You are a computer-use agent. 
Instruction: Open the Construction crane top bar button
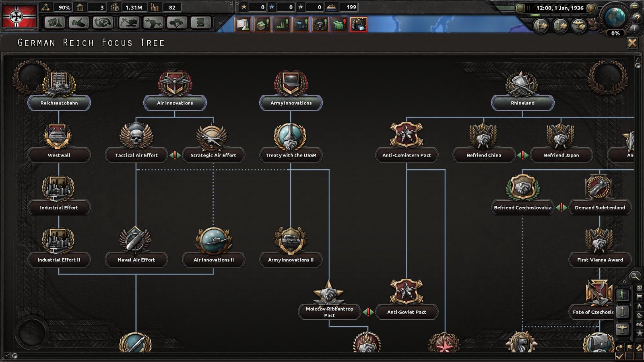[x=128, y=23]
